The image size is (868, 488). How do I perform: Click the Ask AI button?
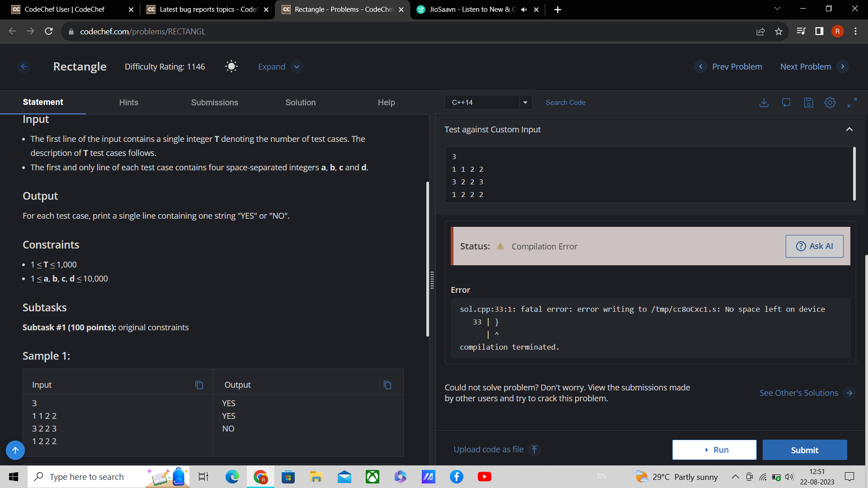tap(814, 246)
